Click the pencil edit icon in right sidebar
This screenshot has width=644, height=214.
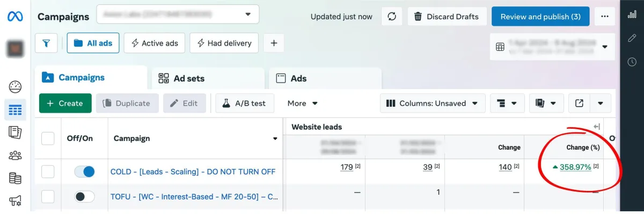point(632,38)
